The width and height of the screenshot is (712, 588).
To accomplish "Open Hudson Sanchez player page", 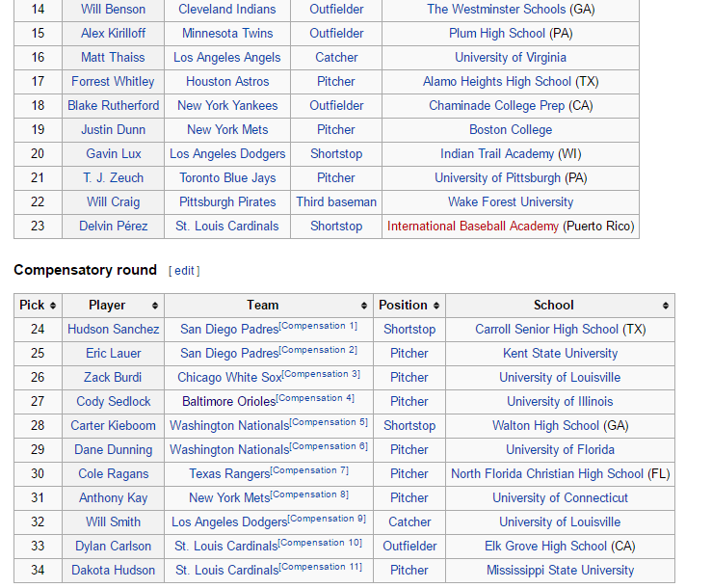I will coord(114,330).
